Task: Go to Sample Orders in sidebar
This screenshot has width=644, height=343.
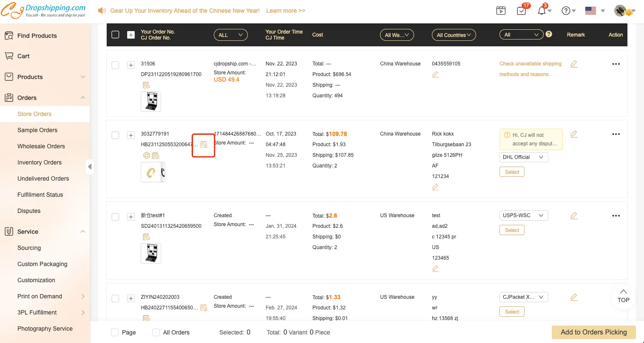Action: coord(37,130)
